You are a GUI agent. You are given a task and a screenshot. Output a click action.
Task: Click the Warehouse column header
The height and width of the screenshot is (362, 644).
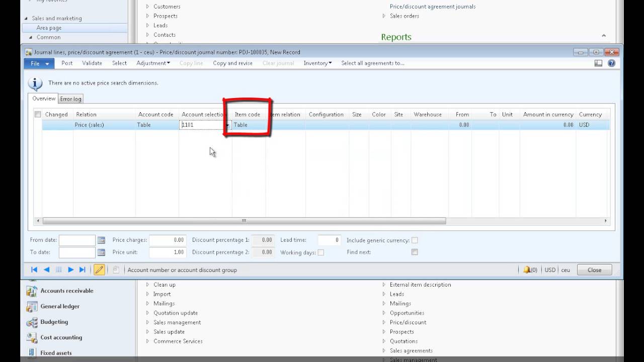point(428,115)
